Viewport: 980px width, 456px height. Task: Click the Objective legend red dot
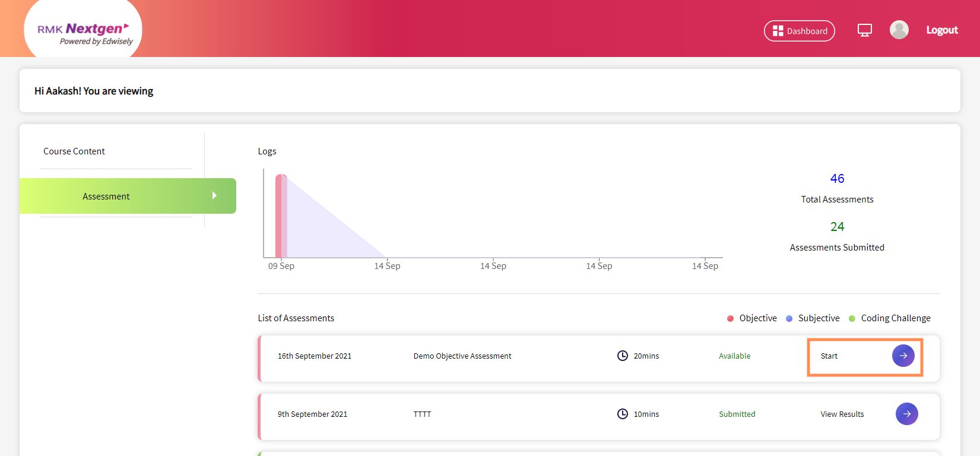[x=730, y=319]
